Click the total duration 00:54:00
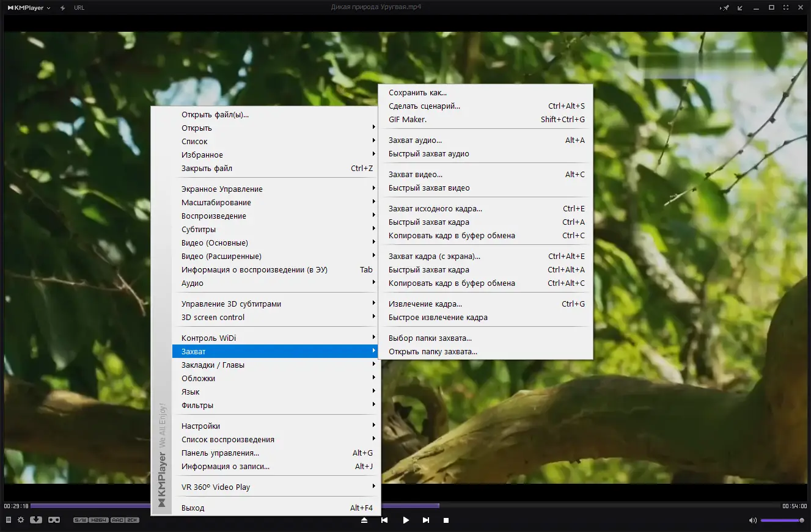Screen dimensions: 811x532 pyautogui.click(x=794, y=506)
